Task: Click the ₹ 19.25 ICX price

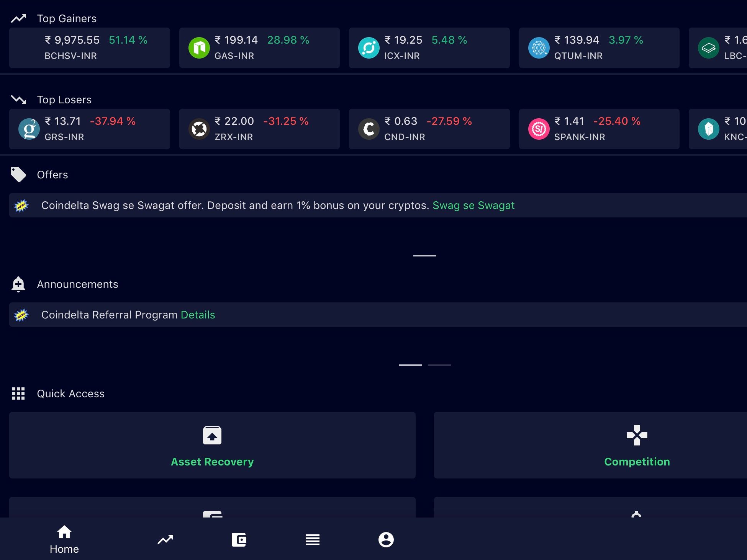Action: (x=403, y=40)
